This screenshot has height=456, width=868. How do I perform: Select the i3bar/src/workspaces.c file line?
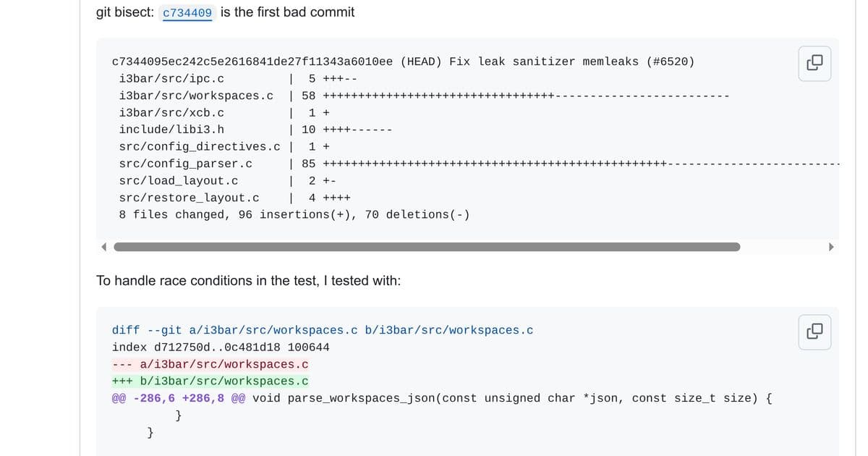[x=196, y=95]
